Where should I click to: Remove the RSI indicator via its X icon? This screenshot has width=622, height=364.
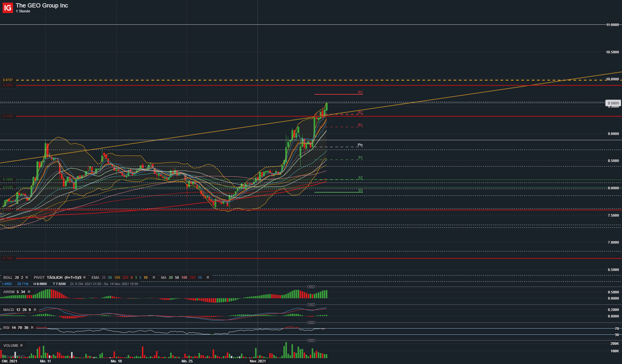click(32, 328)
